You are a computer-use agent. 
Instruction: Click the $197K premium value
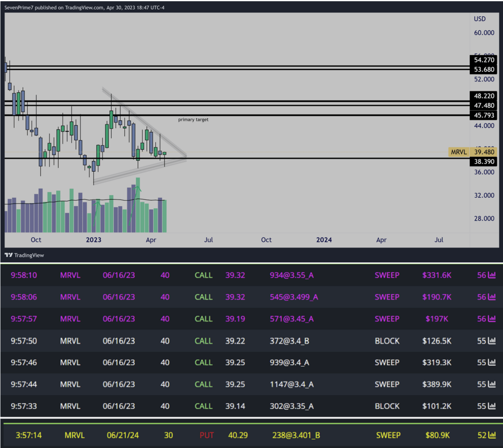point(437,319)
